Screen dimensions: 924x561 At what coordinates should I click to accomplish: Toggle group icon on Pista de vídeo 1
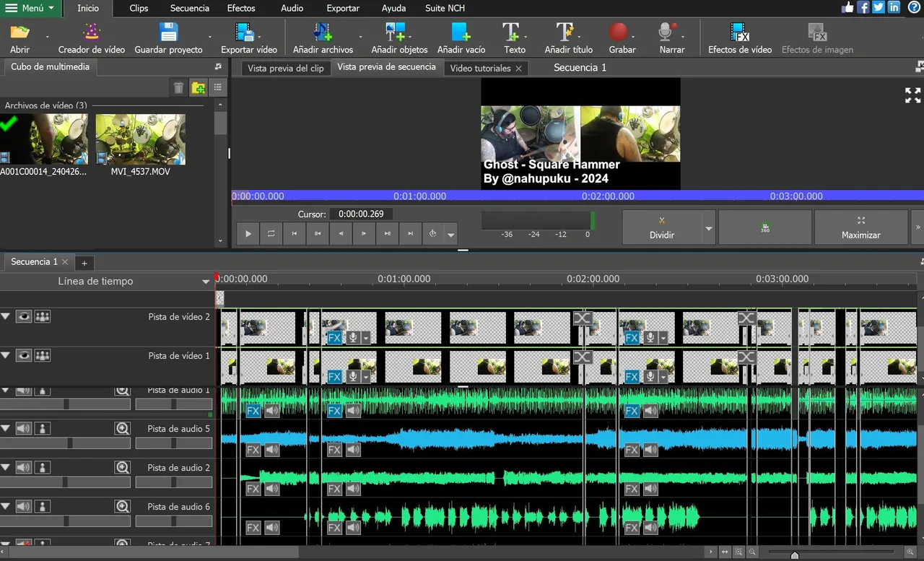(x=43, y=355)
